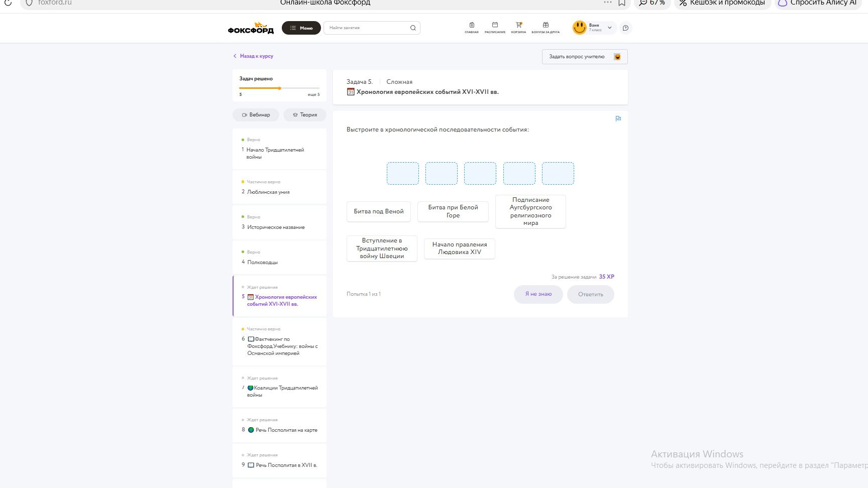Pick the Битва при Белой Горе card
This screenshot has height=488, width=868.
coord(453,211)
